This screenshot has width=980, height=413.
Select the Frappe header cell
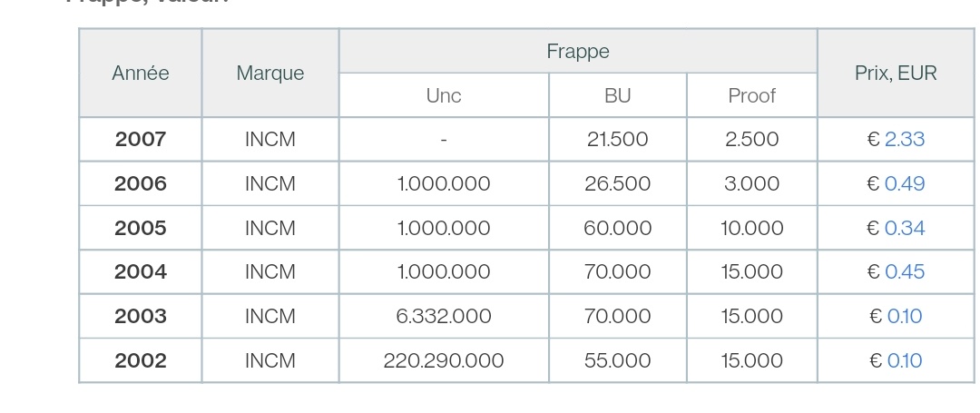click(578, 51)
